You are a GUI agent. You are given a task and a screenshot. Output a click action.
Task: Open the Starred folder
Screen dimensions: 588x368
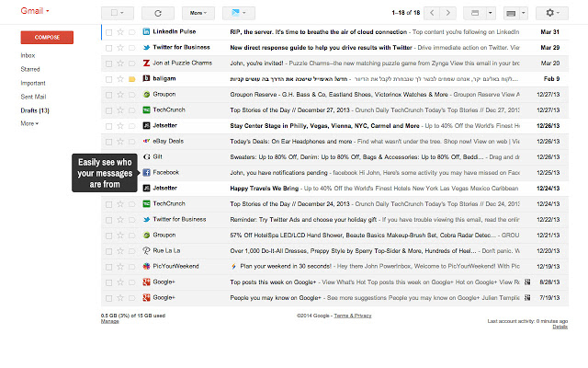[30, 70]
